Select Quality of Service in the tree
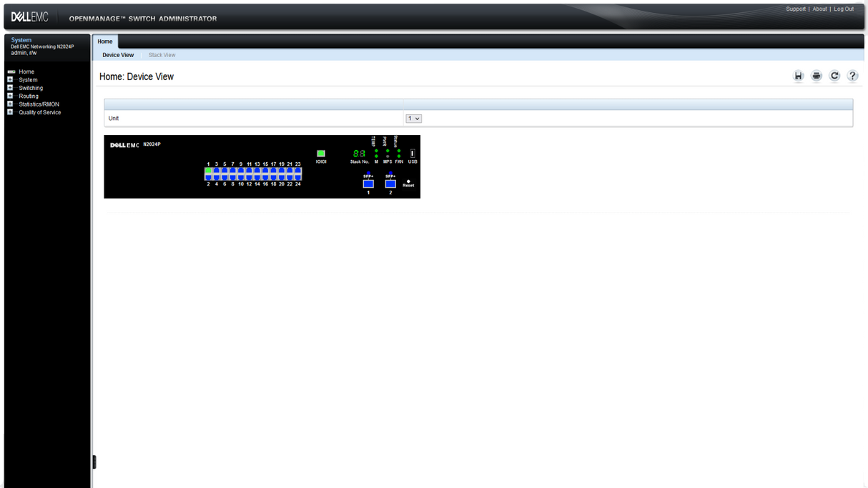Screen dimensions: 868x488 [39, 112]
